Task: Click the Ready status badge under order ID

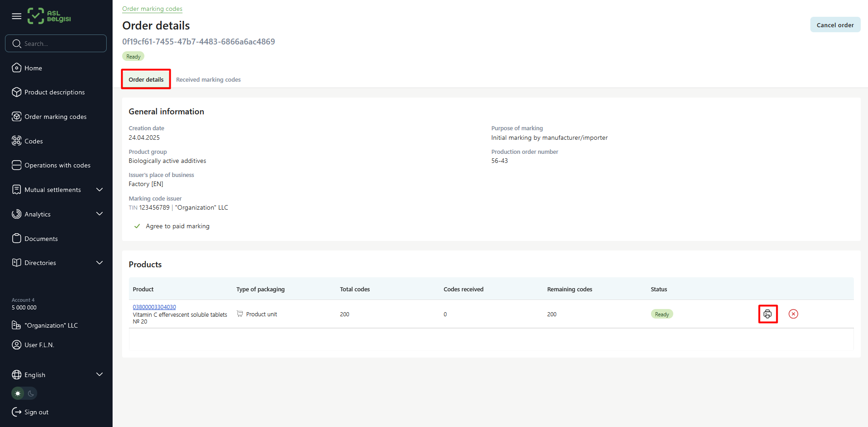Action: coord(133,56)
